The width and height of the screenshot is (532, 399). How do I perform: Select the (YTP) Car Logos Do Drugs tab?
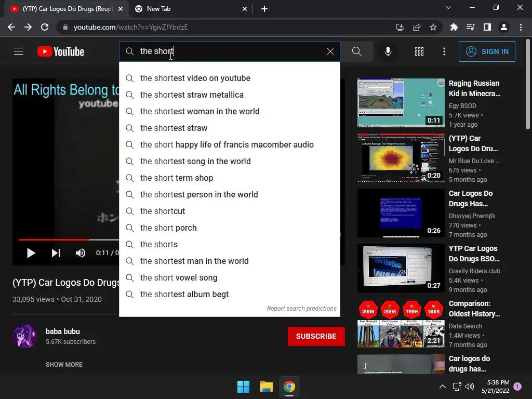(x=67, y=9)
